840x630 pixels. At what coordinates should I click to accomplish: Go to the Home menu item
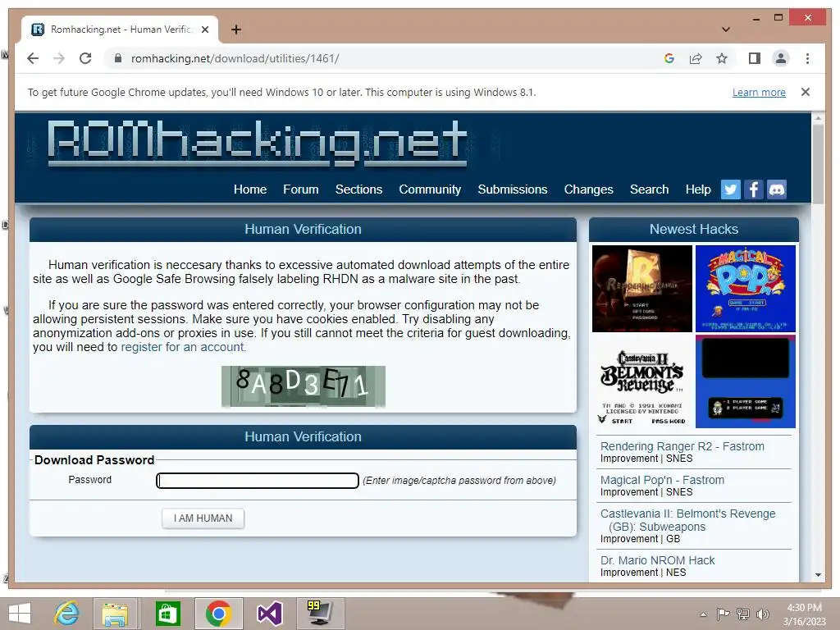click(250, 189)
